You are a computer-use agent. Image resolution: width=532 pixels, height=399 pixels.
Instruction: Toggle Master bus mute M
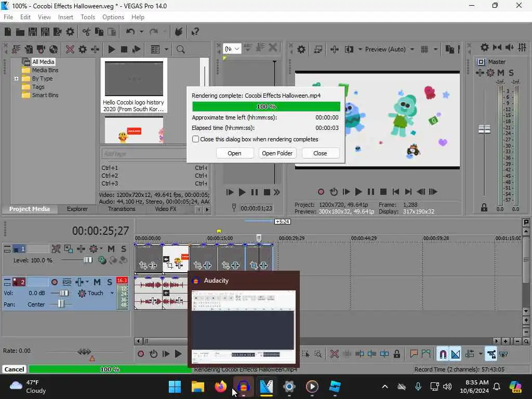click(500, 73)
